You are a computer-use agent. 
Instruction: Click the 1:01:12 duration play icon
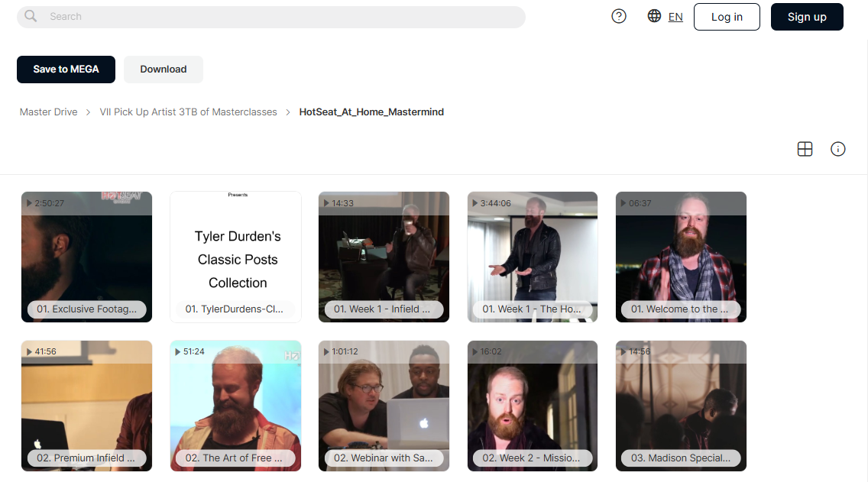(x=326, y=351)
